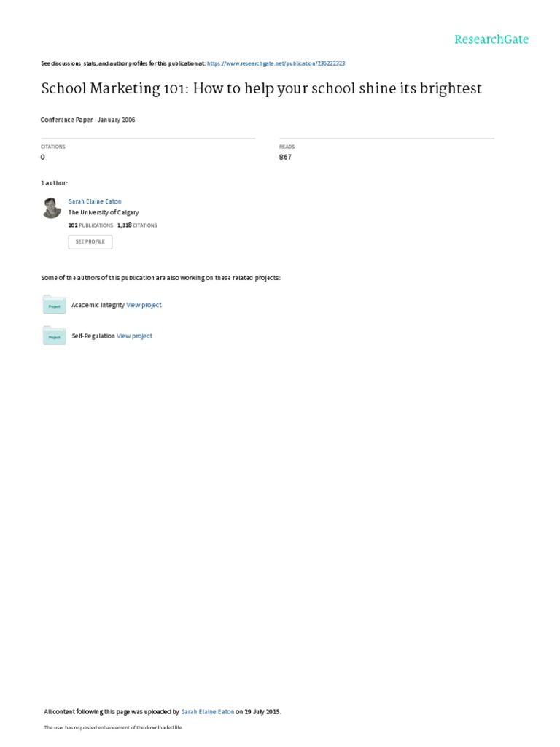
Task: Click the citations count of 0
Action: tap(43, 158)
